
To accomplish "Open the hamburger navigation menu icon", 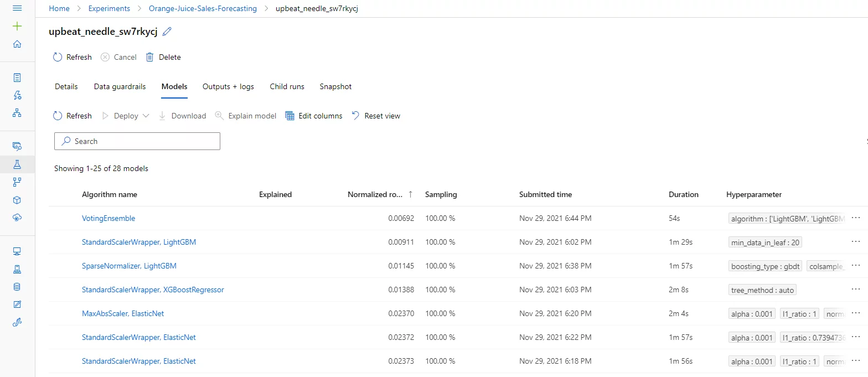I will tap(17, 8).
